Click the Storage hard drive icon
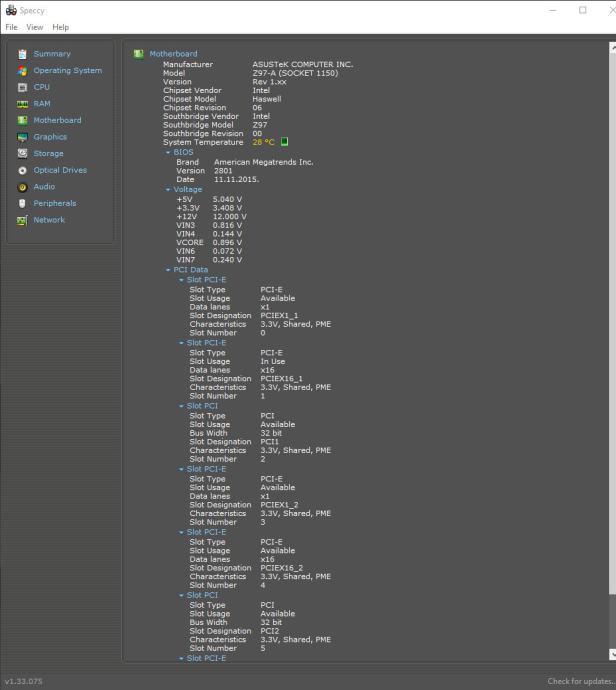The image size is (616, 690). [22, 154]
